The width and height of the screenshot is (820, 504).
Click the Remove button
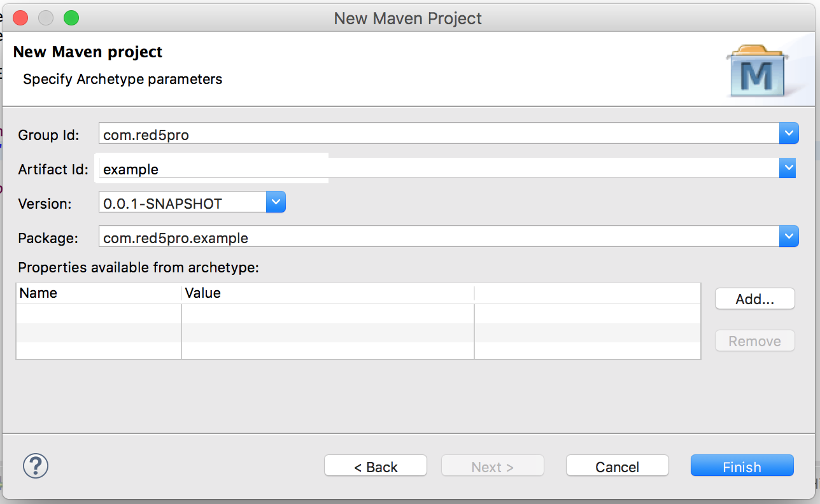point(755,341)
